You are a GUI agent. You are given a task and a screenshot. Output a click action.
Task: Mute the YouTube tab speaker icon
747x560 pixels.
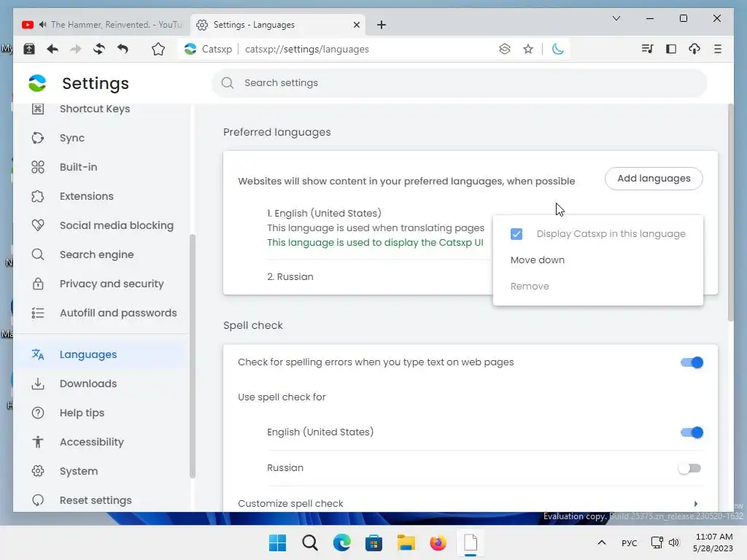43,25
